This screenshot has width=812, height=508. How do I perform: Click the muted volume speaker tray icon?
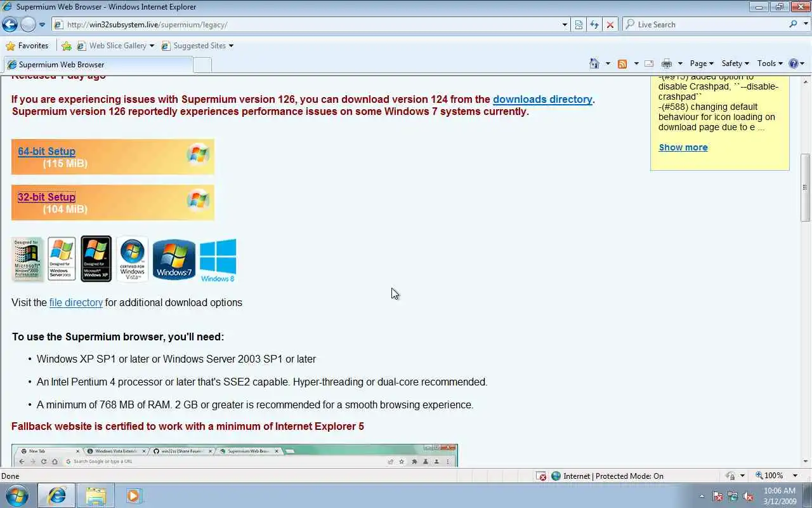[748, 497]
